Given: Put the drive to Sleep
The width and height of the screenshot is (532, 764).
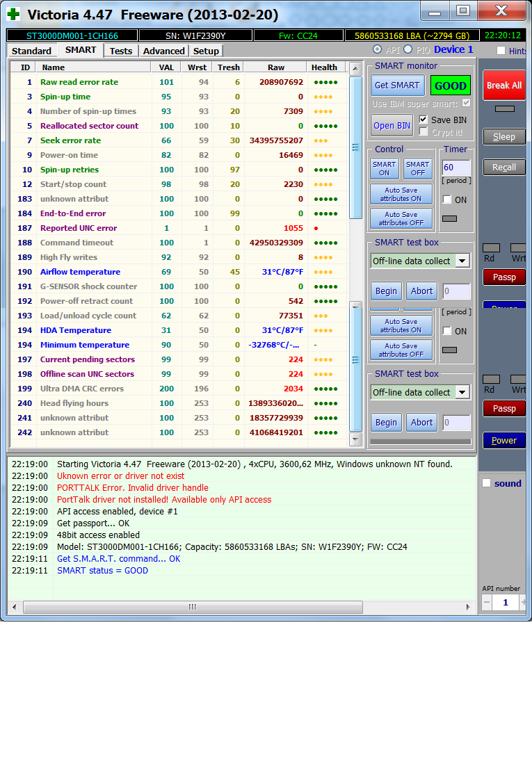Looking at the screenshot, I should (x=504, y=137).
